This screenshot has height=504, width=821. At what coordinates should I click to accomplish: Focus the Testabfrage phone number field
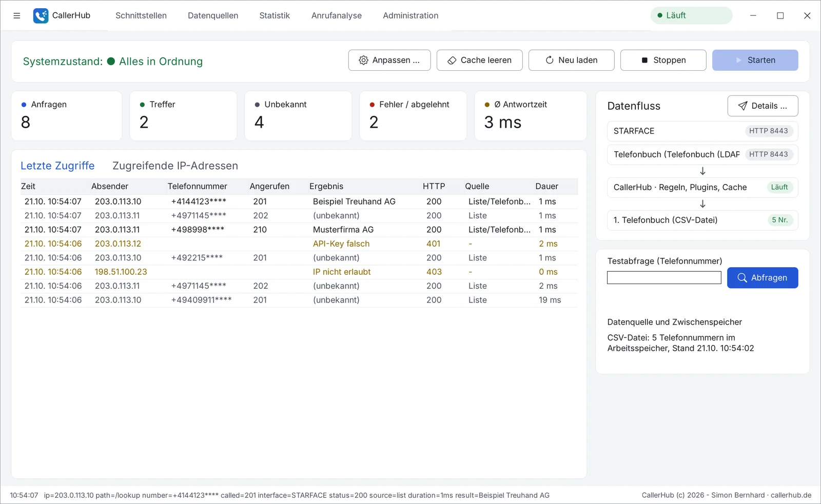(664, 278)
